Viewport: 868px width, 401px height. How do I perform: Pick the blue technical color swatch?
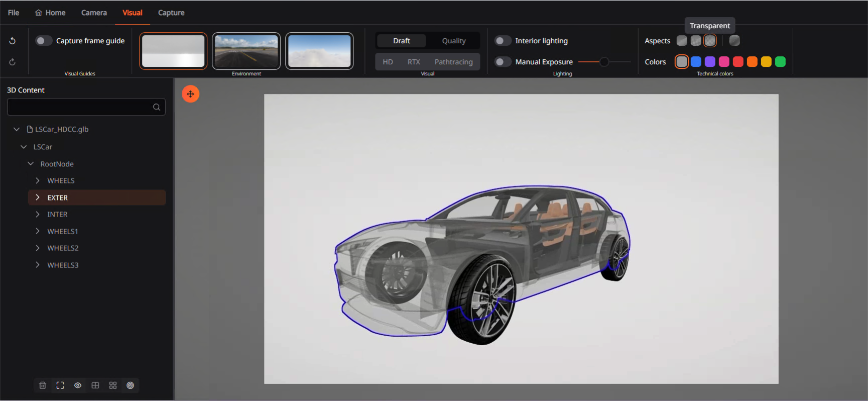tap(696, 62)
